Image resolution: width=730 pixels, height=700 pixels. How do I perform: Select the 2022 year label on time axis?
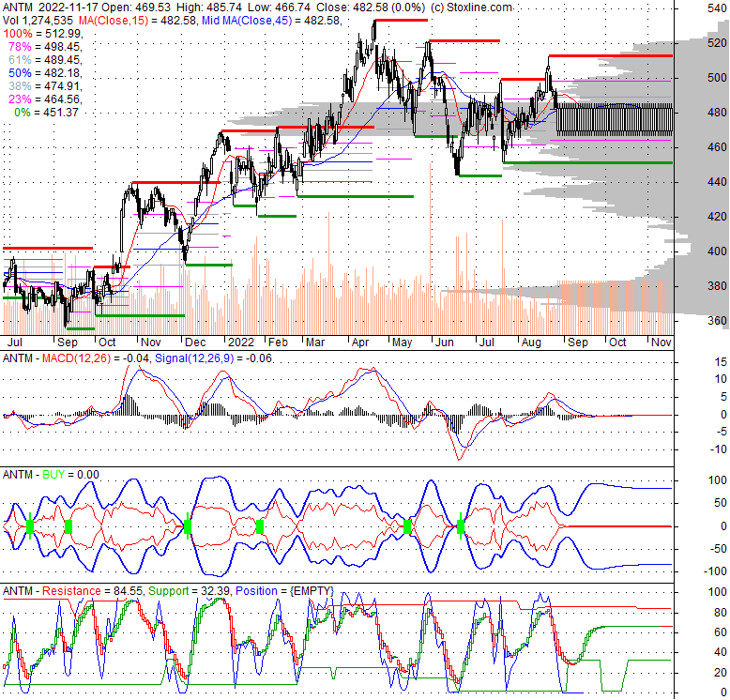241,342
